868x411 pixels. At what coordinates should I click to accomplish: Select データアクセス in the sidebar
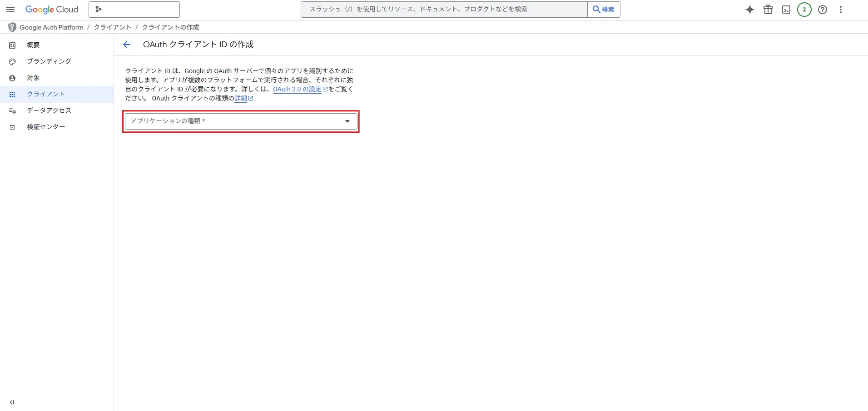tap(57, 110)
